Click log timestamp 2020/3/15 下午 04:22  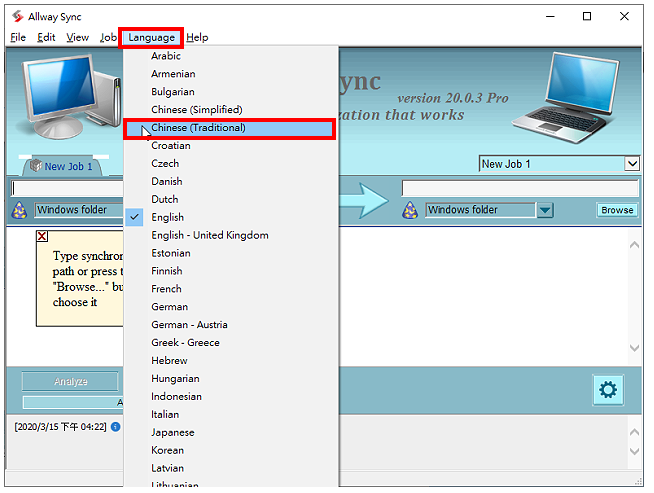(60, 427)
